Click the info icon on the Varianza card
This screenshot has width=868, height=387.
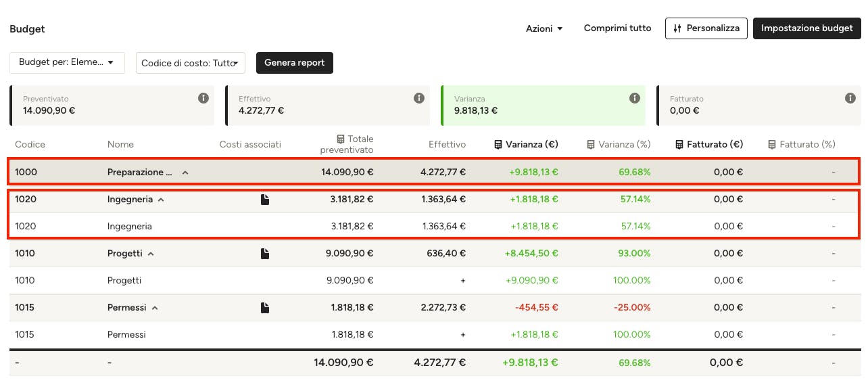pyautogui.click(x=635, y=98)
